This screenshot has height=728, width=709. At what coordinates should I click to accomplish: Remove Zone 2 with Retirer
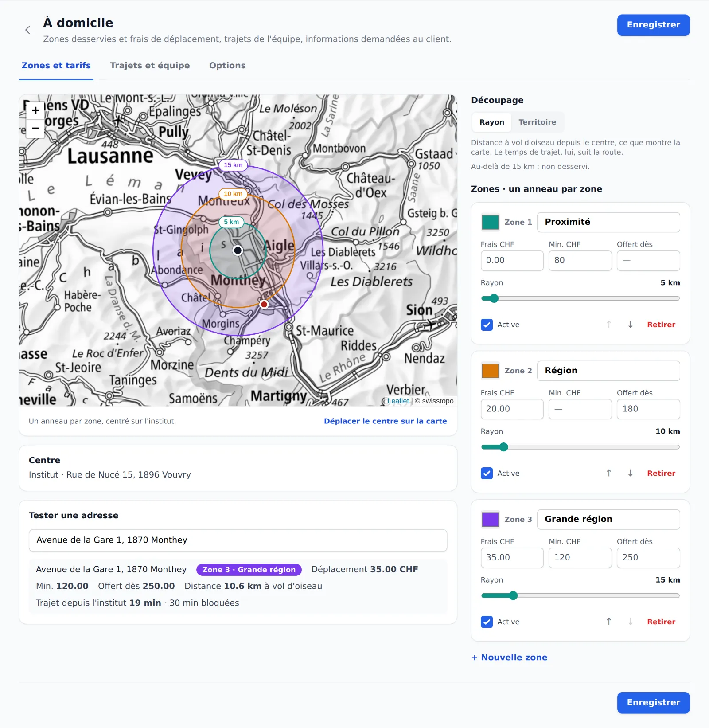661,473
